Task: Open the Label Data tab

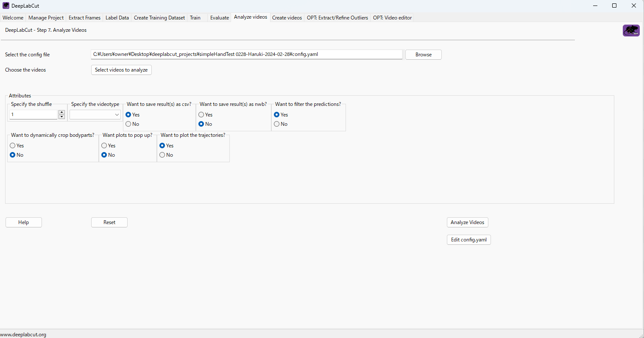Action: 117,18
